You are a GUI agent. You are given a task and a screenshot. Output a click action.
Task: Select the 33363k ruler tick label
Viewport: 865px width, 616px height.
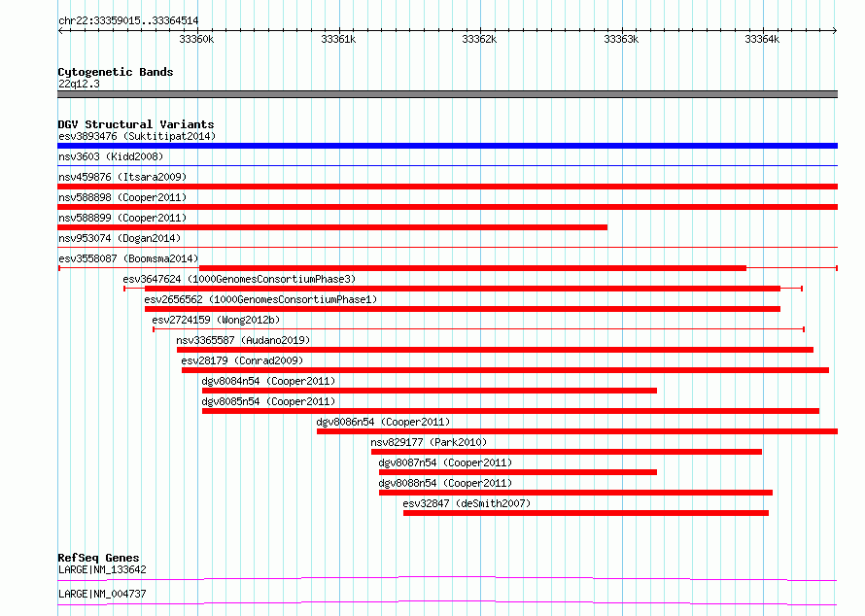tap(621, 39)
